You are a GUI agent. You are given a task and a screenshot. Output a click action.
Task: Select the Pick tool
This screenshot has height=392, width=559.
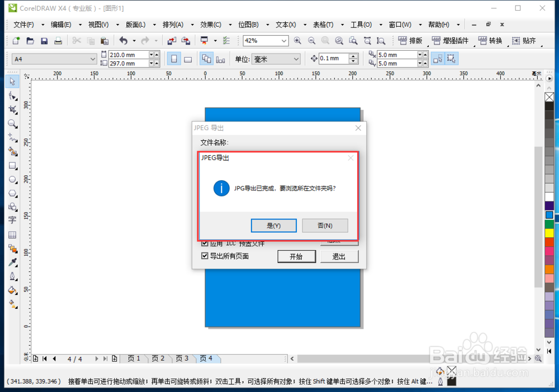tap(12, 81)
